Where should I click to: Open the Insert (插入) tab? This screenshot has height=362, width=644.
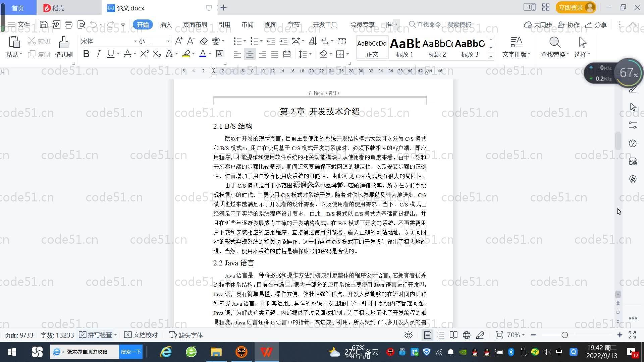point(166,24)
